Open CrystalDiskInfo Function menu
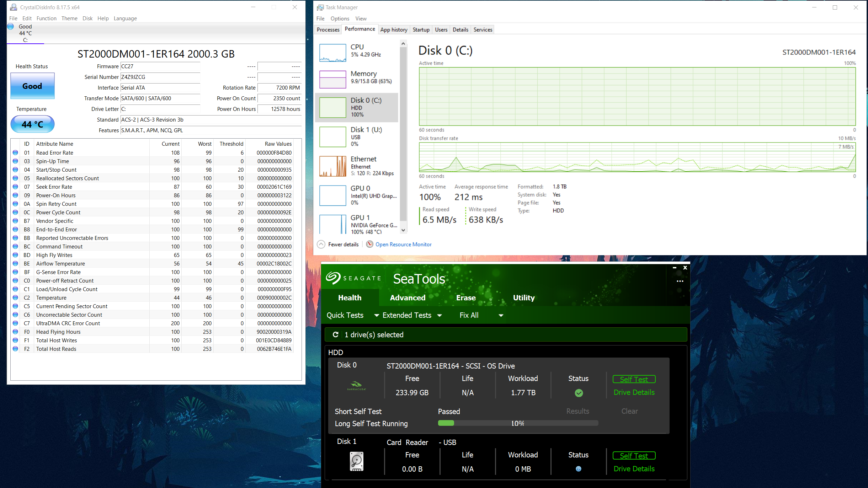This screenshot has width=868, height=488. (x=46, y=18)
